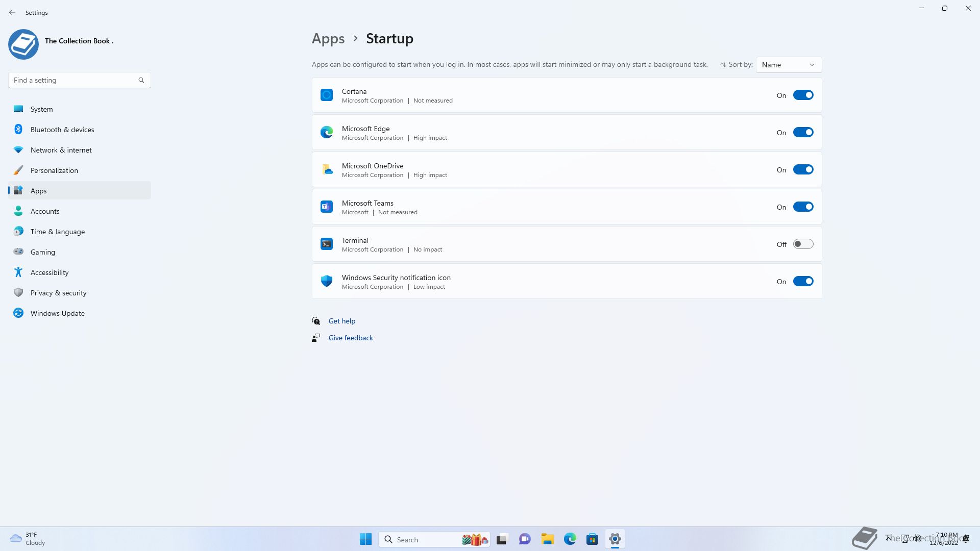Open the weather widget showing 31°F Cloudy
Screen dimensions: 980x551
(28, 539)
